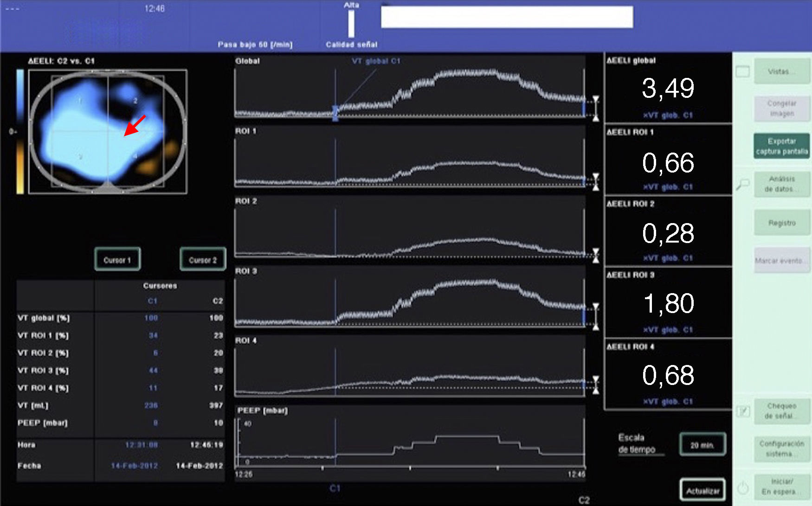Viewport: 812px width, 506px height.
Task: Open the 20 min. time scale selector
Action: click(x=702, y=445)
